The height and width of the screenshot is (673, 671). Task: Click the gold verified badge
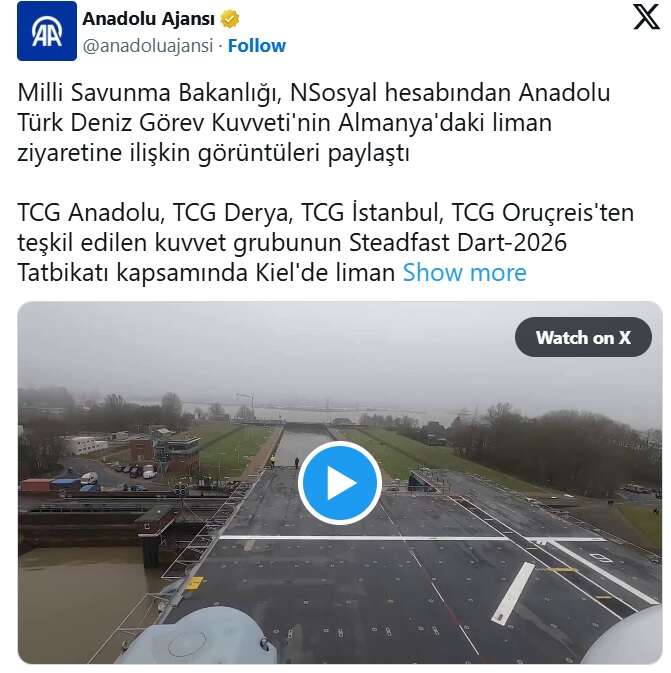230,19
